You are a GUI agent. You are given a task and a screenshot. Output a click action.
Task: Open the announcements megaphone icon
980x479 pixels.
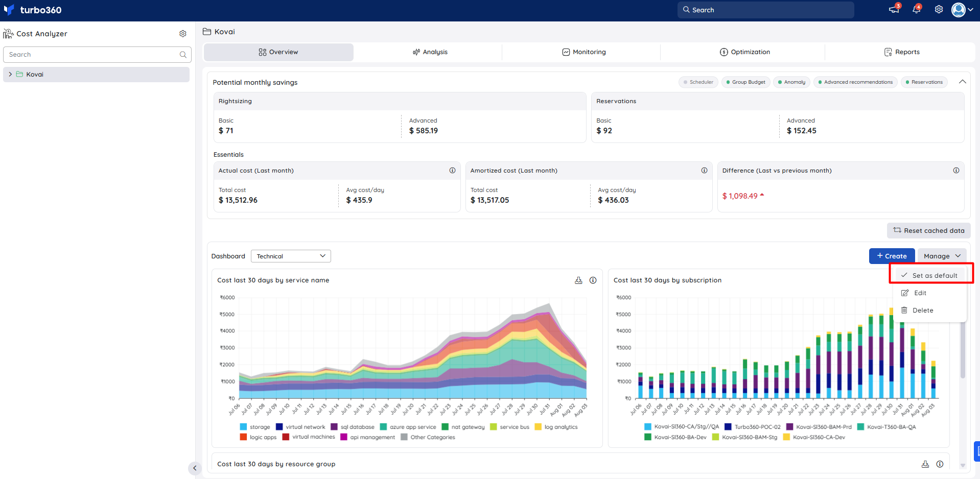(x=894, y=10)
